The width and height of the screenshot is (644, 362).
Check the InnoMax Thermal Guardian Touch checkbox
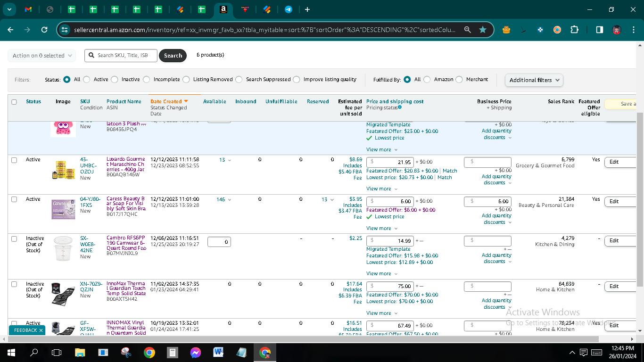coord(14,284)
